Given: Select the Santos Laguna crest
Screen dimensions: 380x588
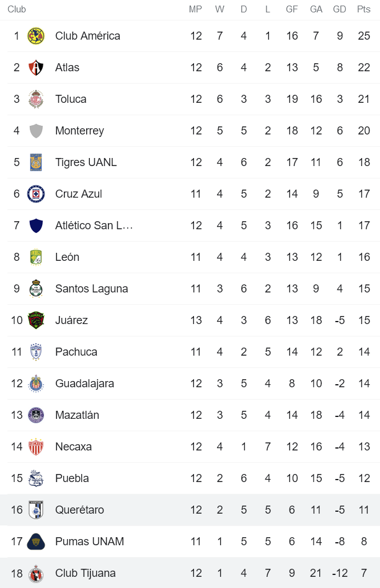Looking at the screenshot, I should [37, 288].
